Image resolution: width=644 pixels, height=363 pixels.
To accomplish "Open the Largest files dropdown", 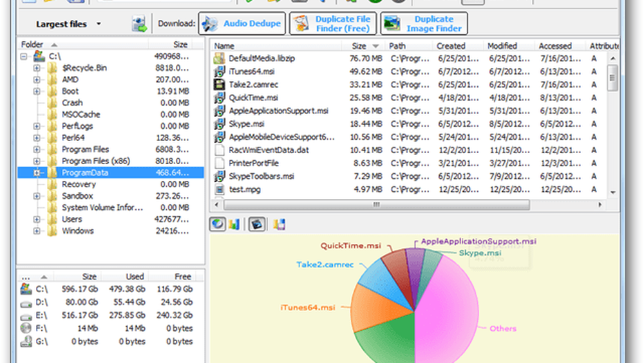I will (99, 24).
